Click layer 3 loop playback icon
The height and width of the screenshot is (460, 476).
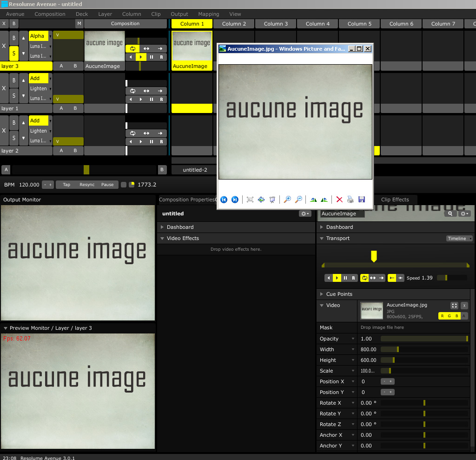point(132,49)
